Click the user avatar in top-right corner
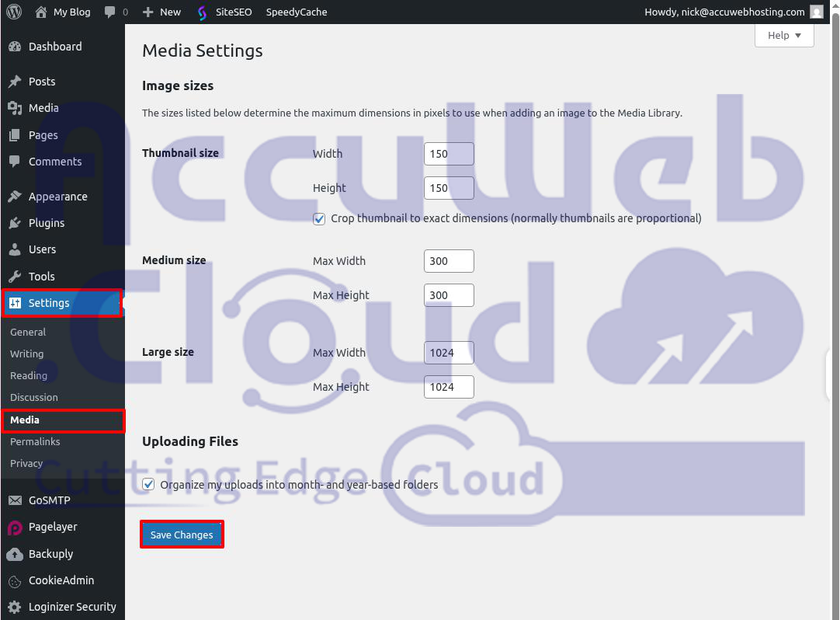This screenshot has width=840, height=620. tap(816, 12)
